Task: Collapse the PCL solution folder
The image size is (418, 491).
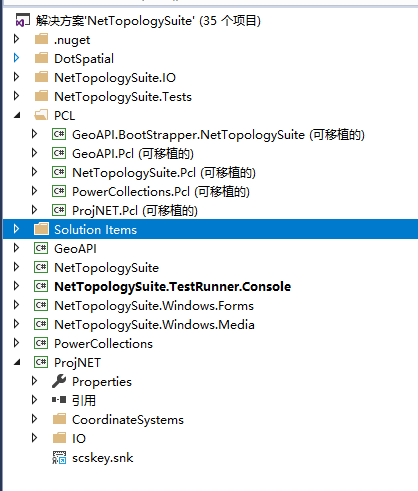Action: click(x=17, y=116)
